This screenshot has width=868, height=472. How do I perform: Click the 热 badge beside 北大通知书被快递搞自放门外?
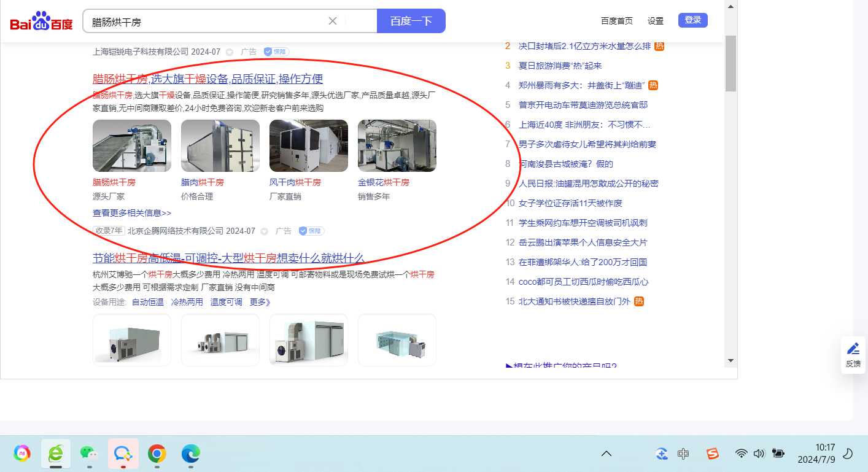pos(639,301)
